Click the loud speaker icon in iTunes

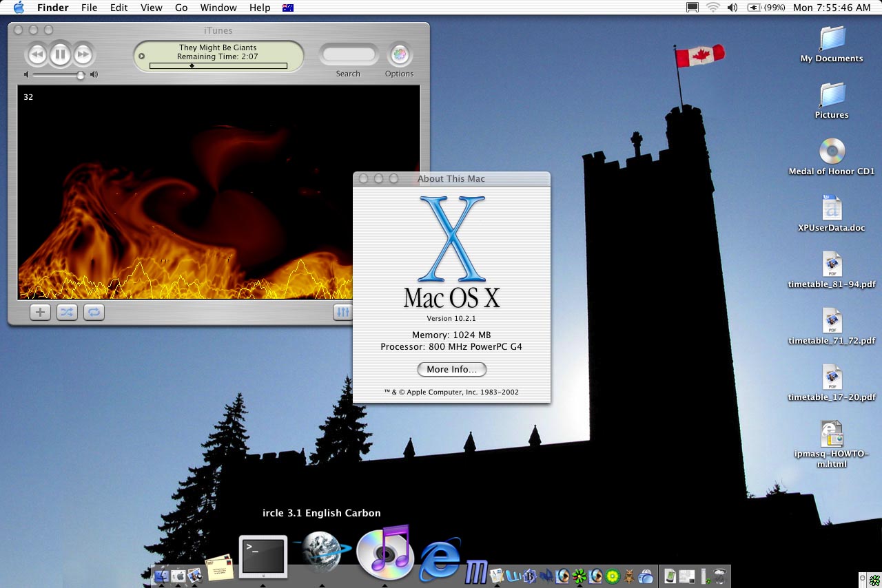pos(94,74)
